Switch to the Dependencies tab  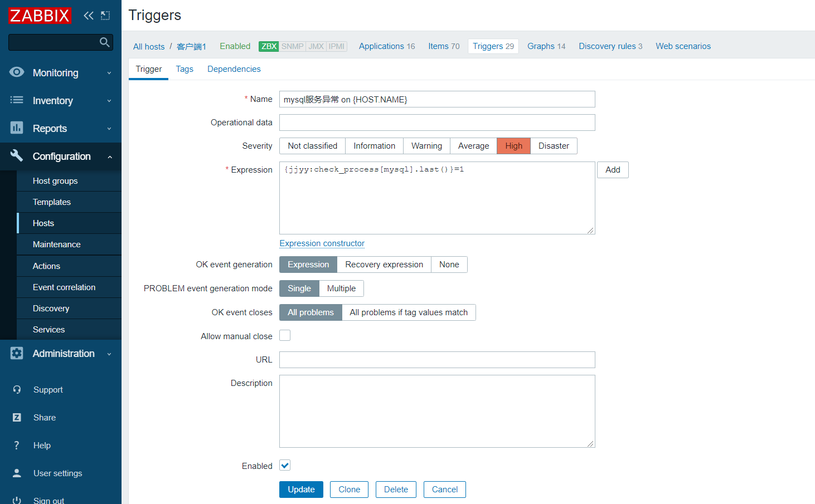pos(234,69)
